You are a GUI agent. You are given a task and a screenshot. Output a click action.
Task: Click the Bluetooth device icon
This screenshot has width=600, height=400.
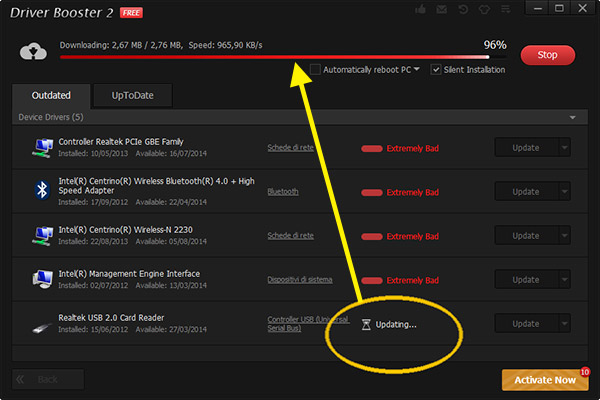coord(42,190)
